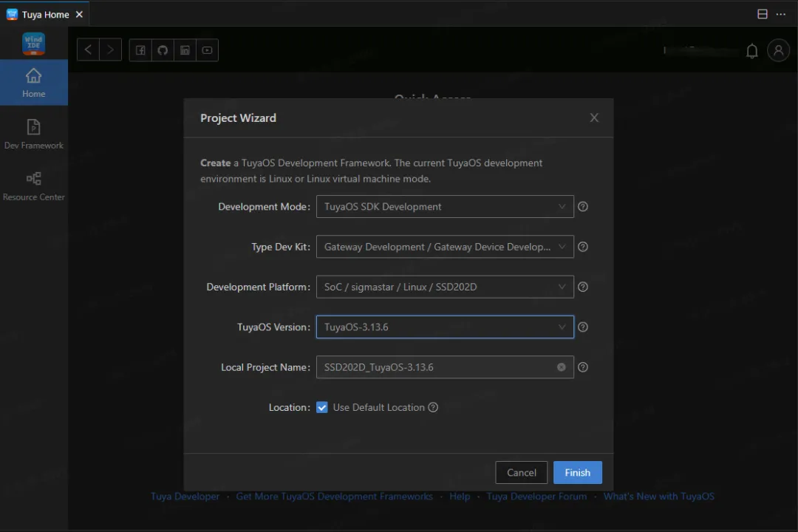Open the GitHub link icon
Screen dimensions: 798x532
[x=163, y=50]
